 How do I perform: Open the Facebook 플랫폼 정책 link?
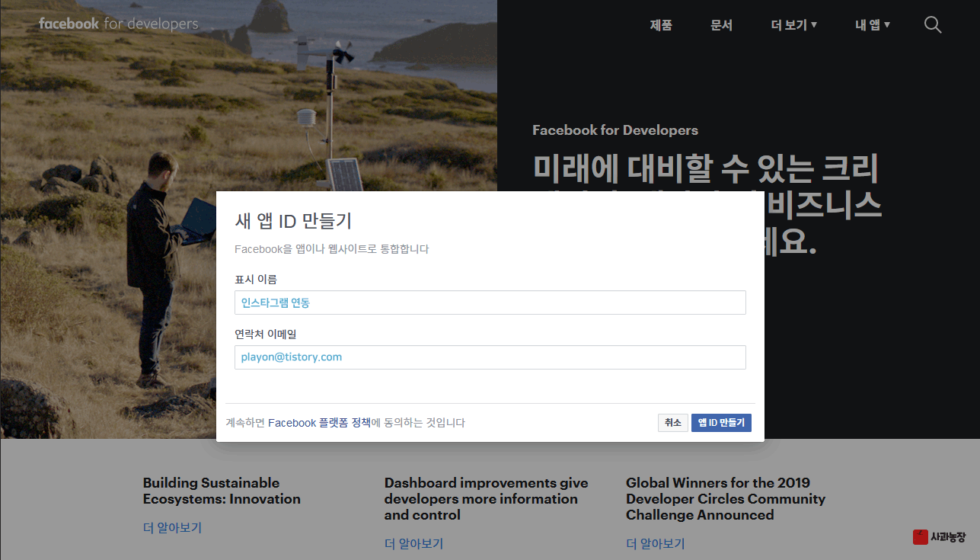tap(319, 423)
